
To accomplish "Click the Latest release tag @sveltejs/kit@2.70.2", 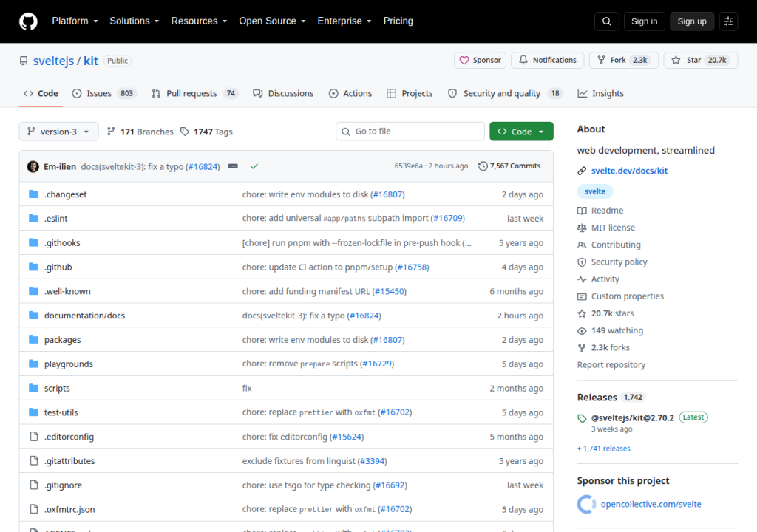I will click(x=633, y=418).
